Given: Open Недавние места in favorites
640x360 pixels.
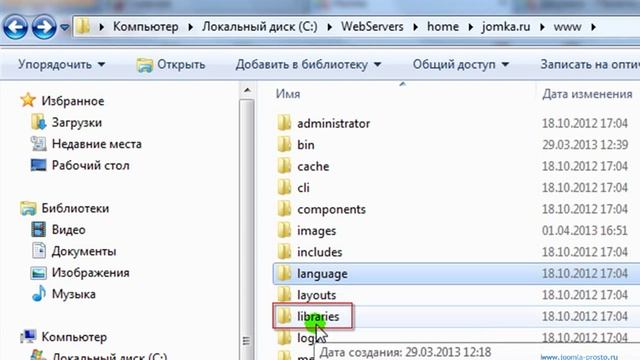Looking at the screenshot, I should tap(97, 144).
